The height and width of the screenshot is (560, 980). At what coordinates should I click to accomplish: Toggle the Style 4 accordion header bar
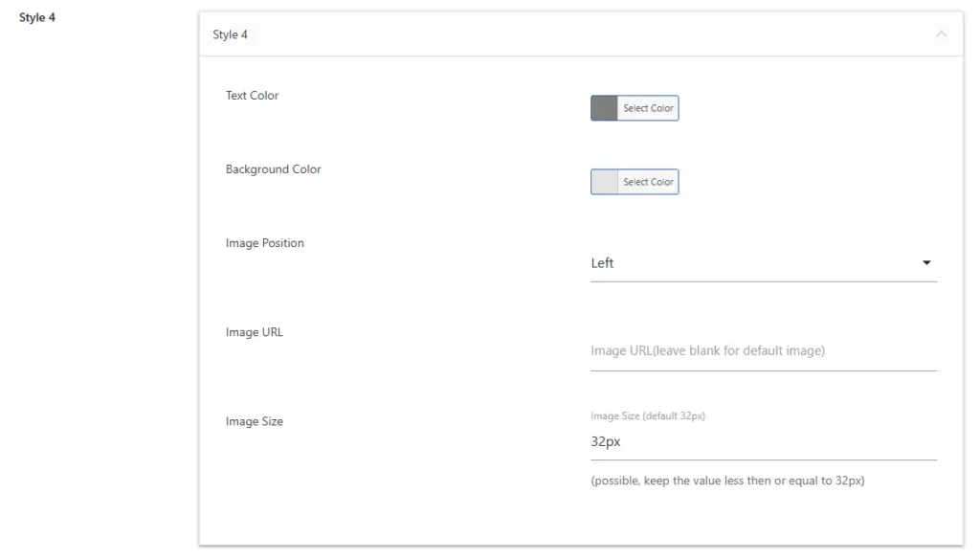click(x=574, y=34)
